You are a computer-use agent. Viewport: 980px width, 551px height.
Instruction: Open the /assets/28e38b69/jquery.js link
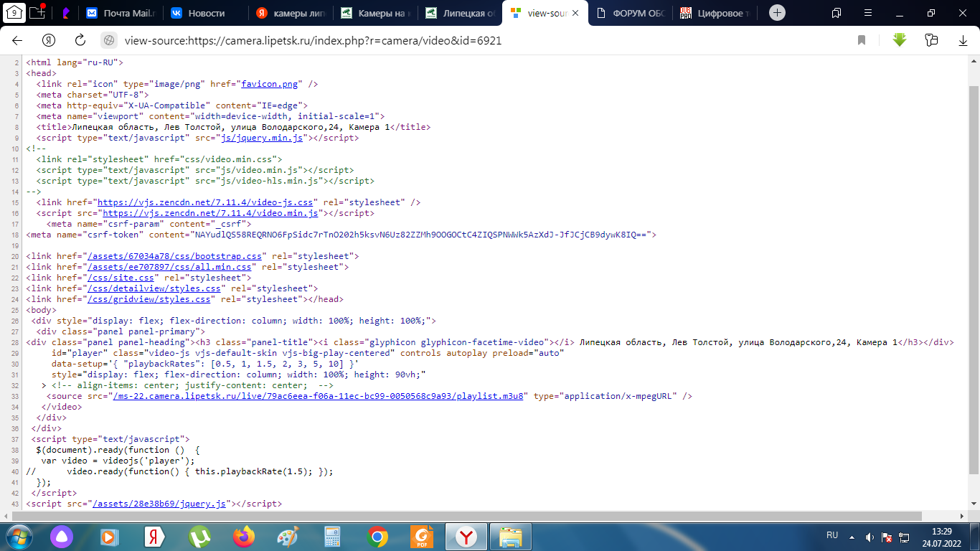[159, 504]
